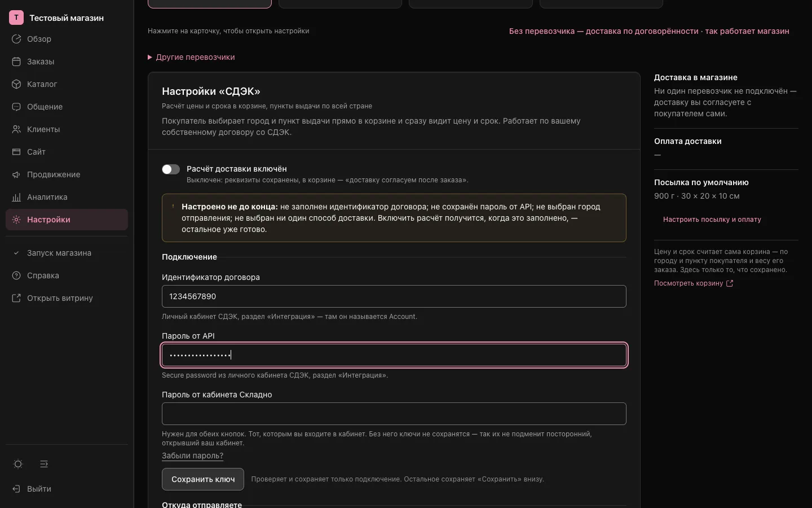The width and height of the screenshot is (812, 508).
Task: Click the Каталог cube icon
Action: 16,84
